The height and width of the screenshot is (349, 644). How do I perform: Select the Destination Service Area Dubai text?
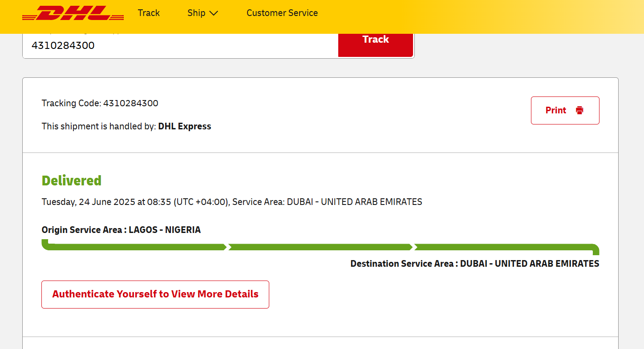click(475, 264)
